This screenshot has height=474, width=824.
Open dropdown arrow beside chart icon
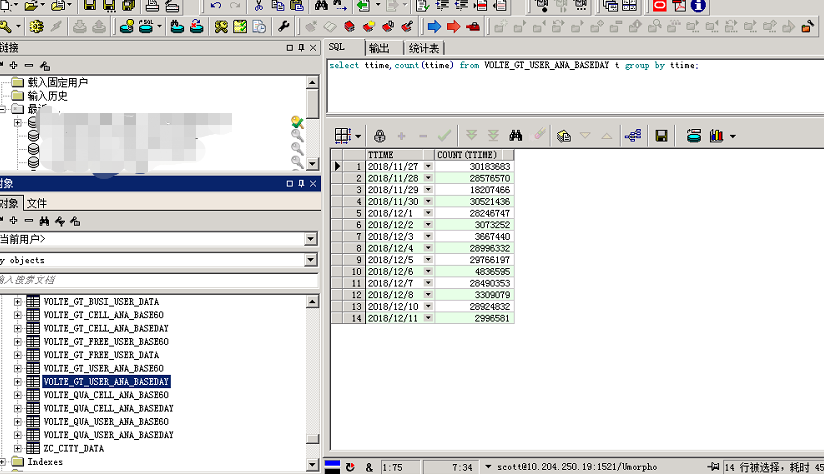(733, 137)
